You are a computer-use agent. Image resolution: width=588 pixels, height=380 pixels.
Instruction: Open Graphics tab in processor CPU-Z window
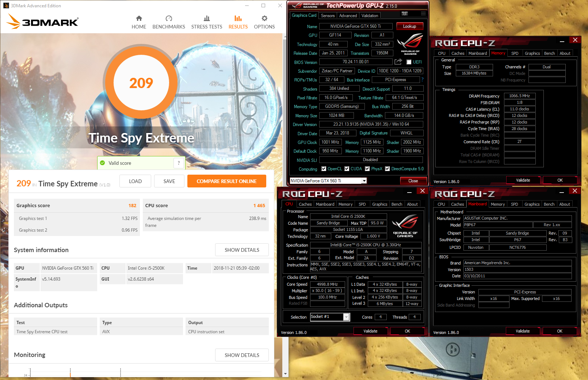tap(380, 204)
